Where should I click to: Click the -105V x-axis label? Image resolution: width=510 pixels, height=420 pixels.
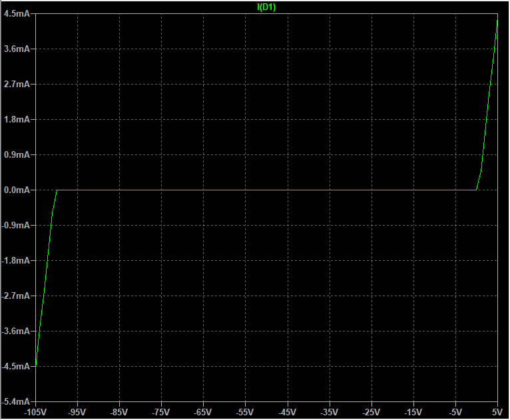pyautogui.click(x=35, y=412)
